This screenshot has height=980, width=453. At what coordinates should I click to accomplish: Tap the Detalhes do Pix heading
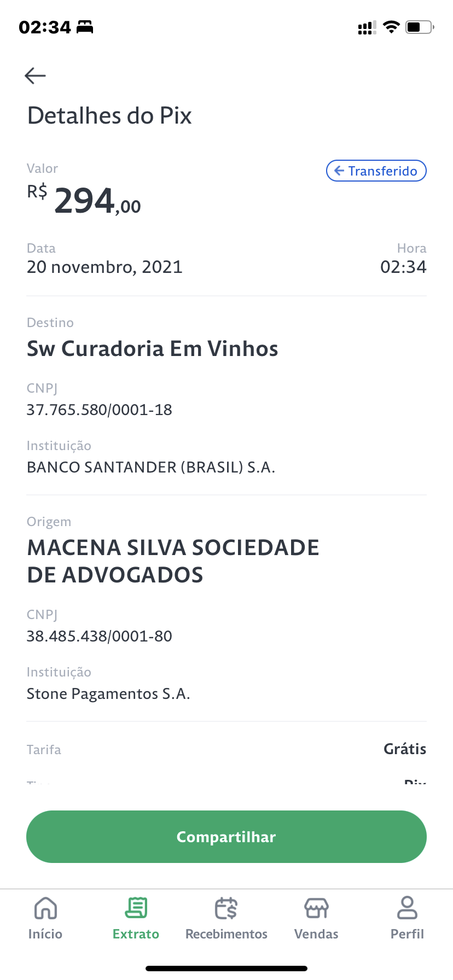coord(109,116)
